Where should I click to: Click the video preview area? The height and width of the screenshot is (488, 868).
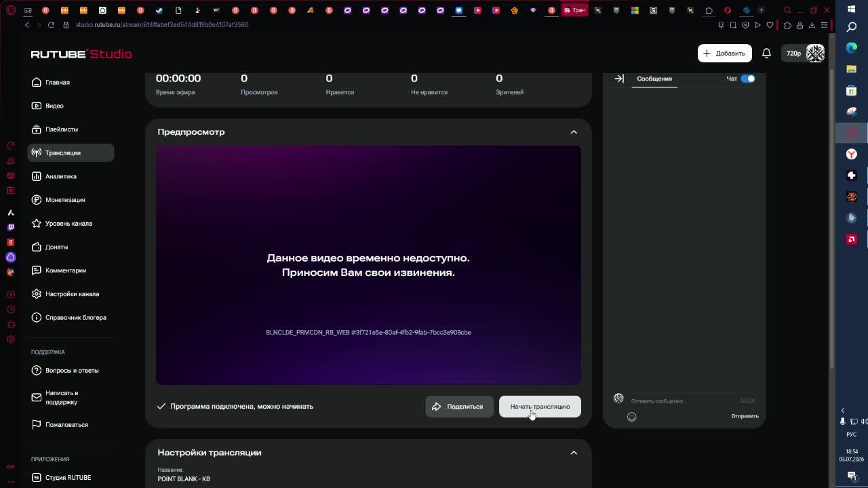368,265
